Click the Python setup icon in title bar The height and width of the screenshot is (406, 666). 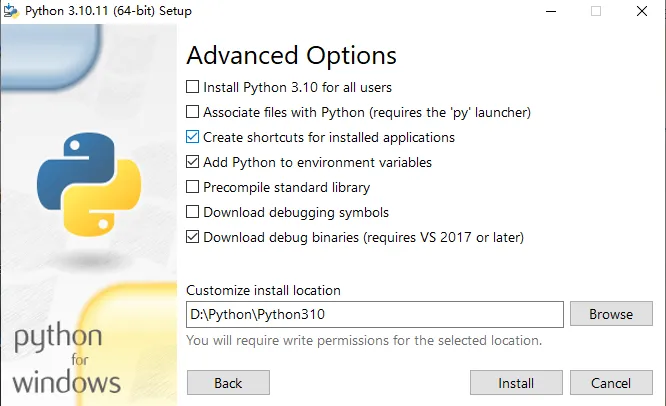[x=9, y=11]
